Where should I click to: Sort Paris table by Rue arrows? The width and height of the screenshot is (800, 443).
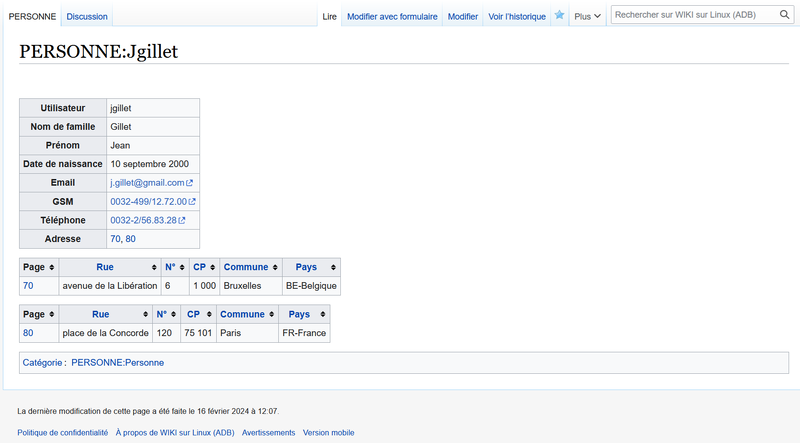[x=145, y=314]
